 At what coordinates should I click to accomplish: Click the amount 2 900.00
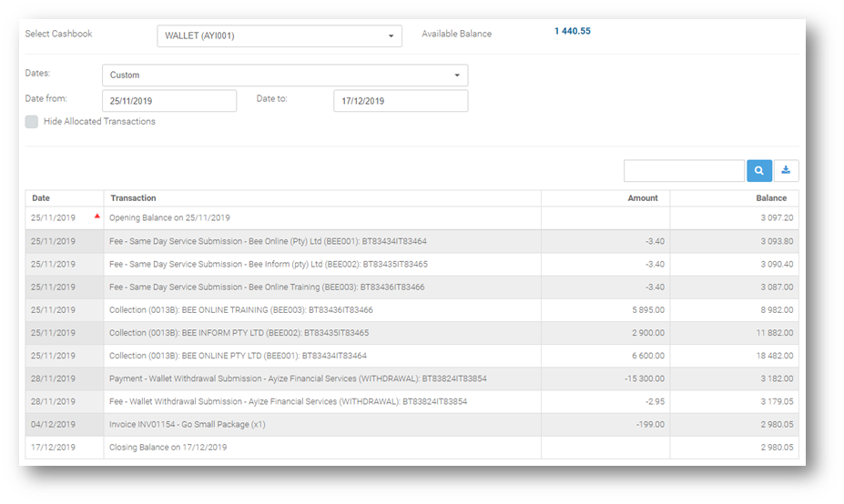648,333
